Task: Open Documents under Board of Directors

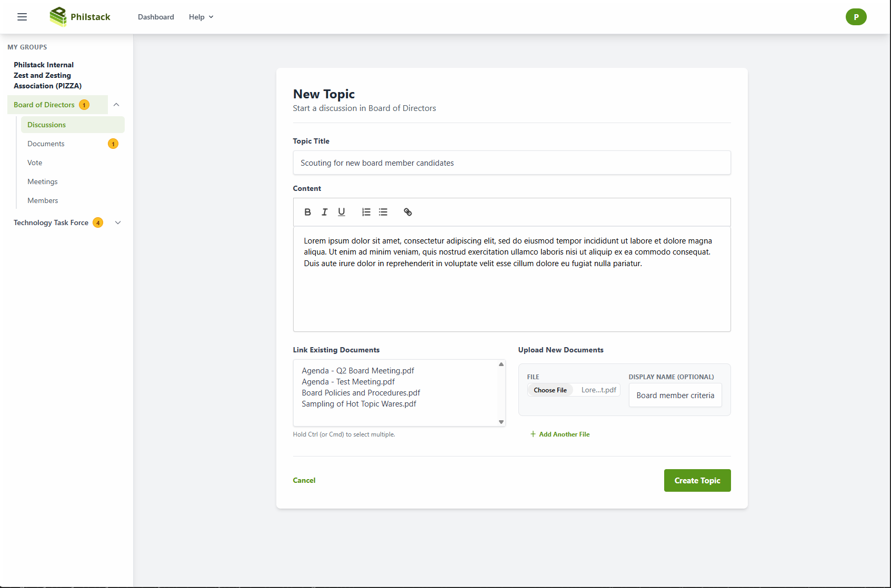Action: [x=46, y=143]
